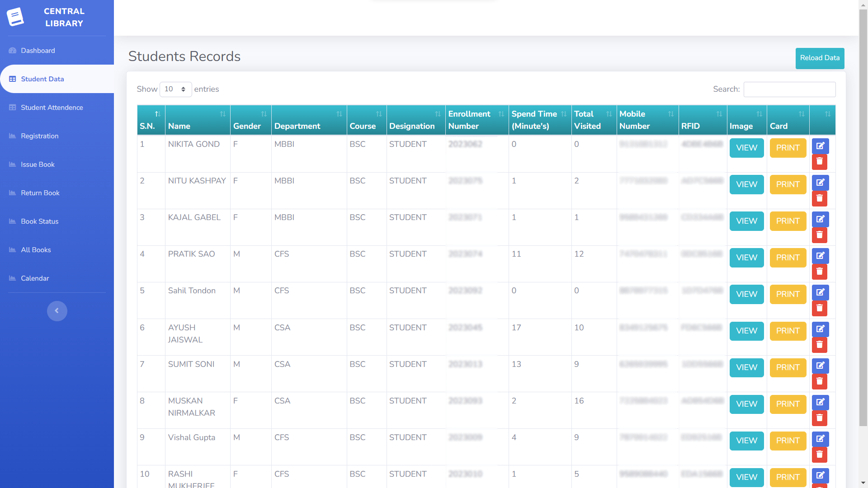Print card for PRATIK SAO
Screen dimensions: 868x488
[788, 258]
